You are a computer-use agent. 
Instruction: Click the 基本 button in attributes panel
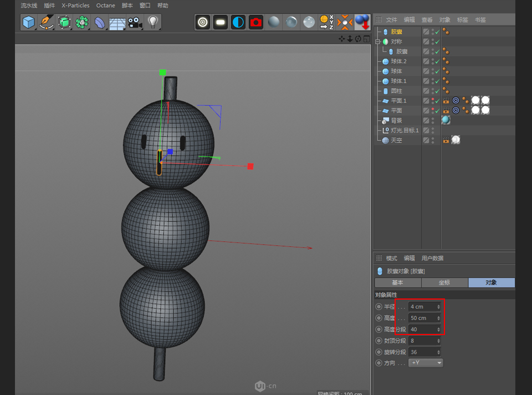397,282
